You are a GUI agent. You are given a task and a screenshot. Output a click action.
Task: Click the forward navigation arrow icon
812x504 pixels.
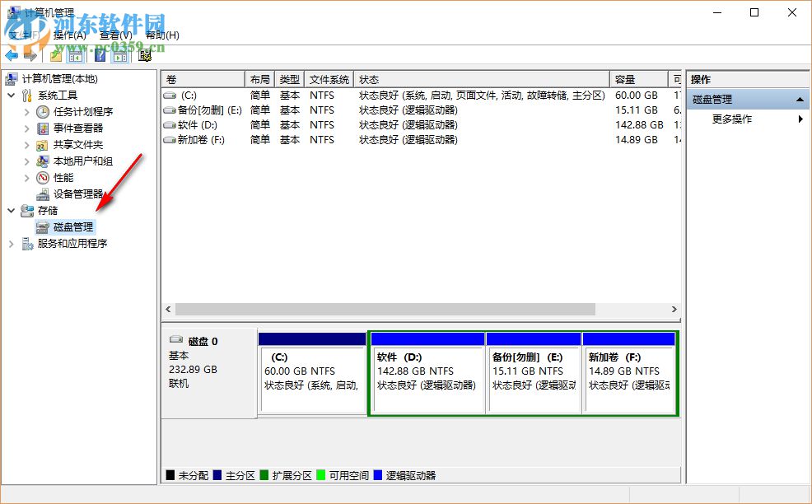(x=30, y=56)
